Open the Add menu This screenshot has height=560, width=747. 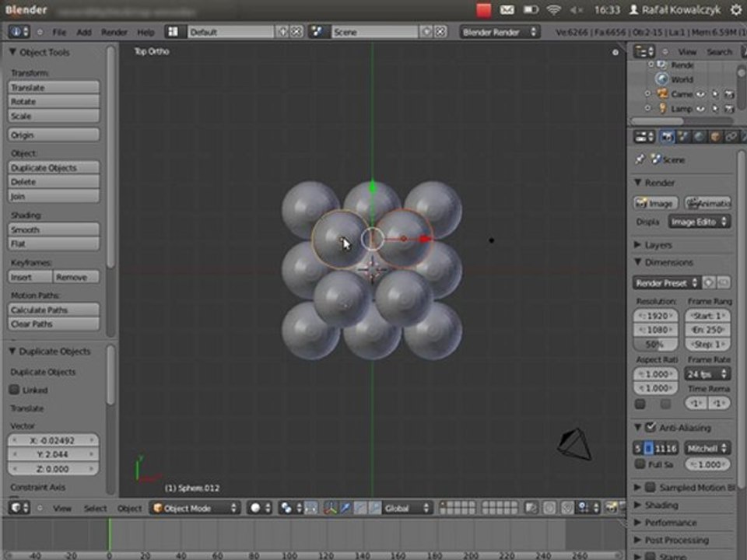(x=84, y=32)
